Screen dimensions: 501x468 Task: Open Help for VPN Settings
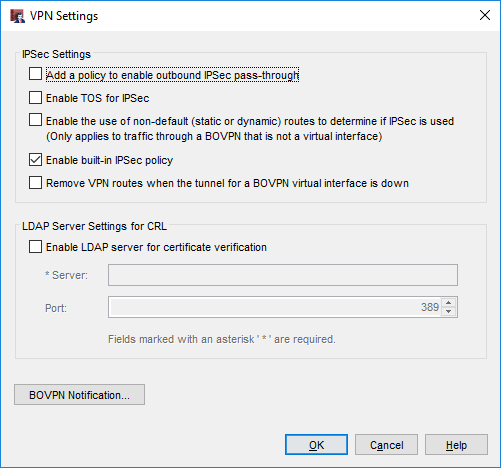(456, 445)
